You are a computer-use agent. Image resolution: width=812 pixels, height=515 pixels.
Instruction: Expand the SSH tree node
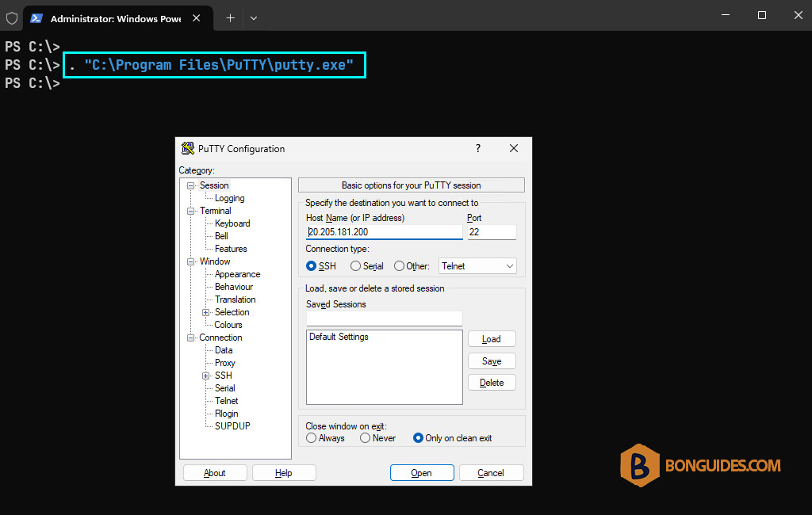tap(205, 376)
